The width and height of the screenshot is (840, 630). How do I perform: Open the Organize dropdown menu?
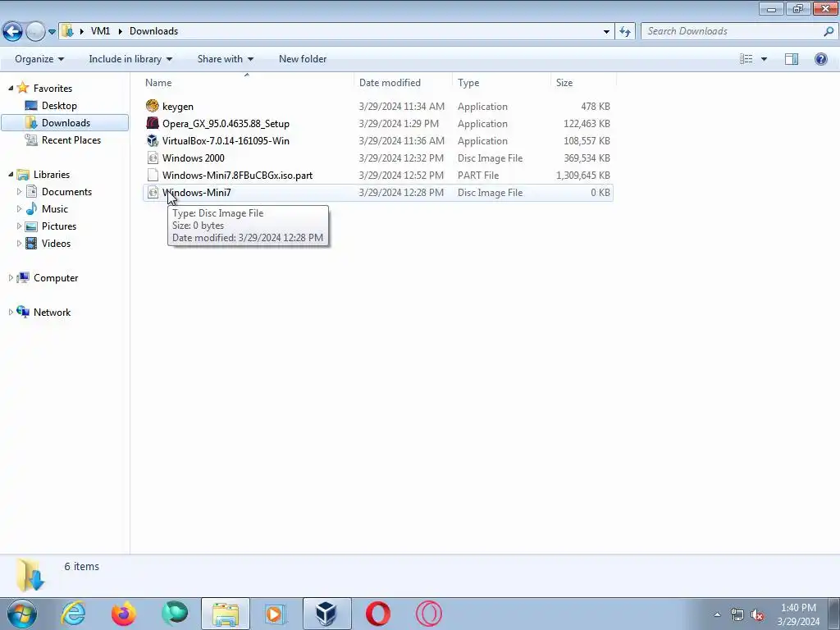39,59
